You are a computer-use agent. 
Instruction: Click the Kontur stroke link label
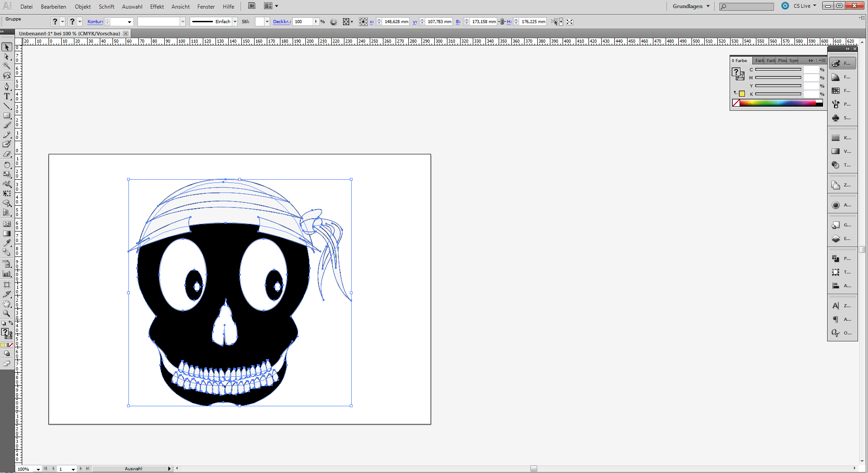coord(95,22)
